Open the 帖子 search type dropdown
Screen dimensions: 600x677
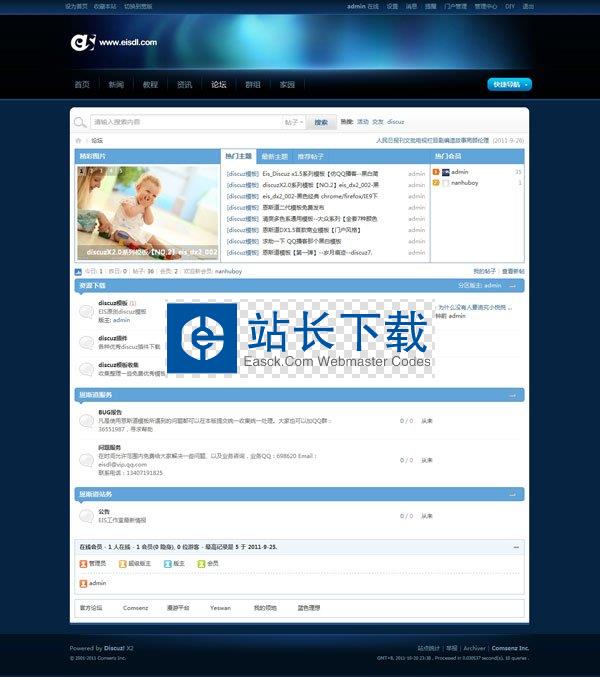tap(294, 122)
